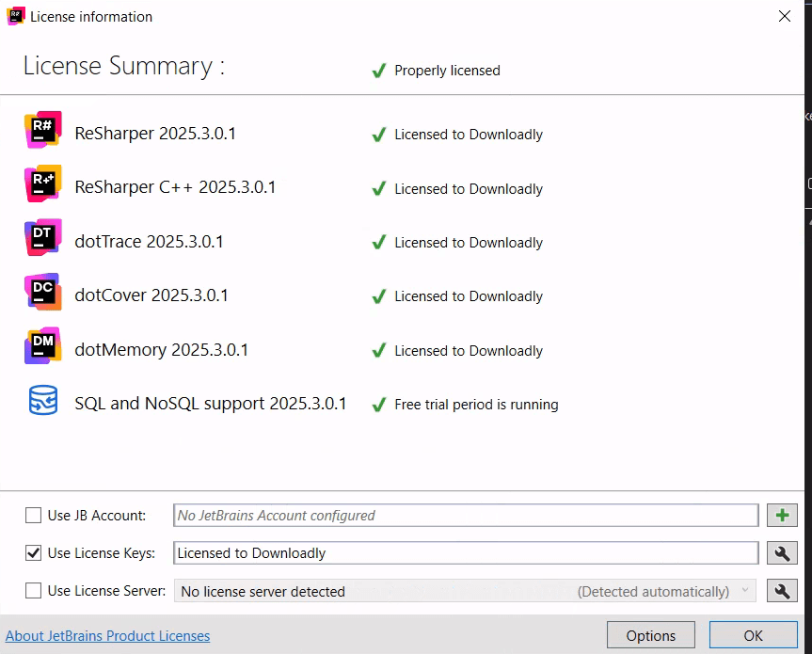
Task: Click the No JetBrains Account configured field
Action: [x=466, y=516]
